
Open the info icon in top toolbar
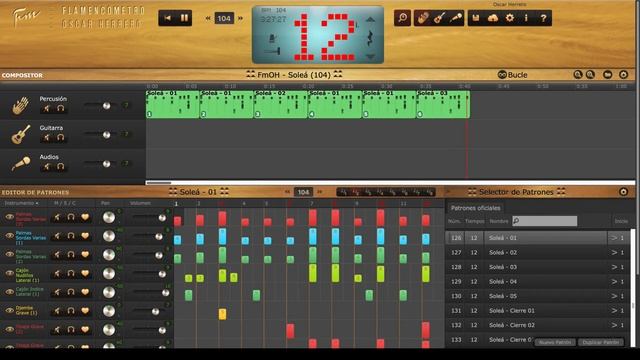[x=526, y=18]
